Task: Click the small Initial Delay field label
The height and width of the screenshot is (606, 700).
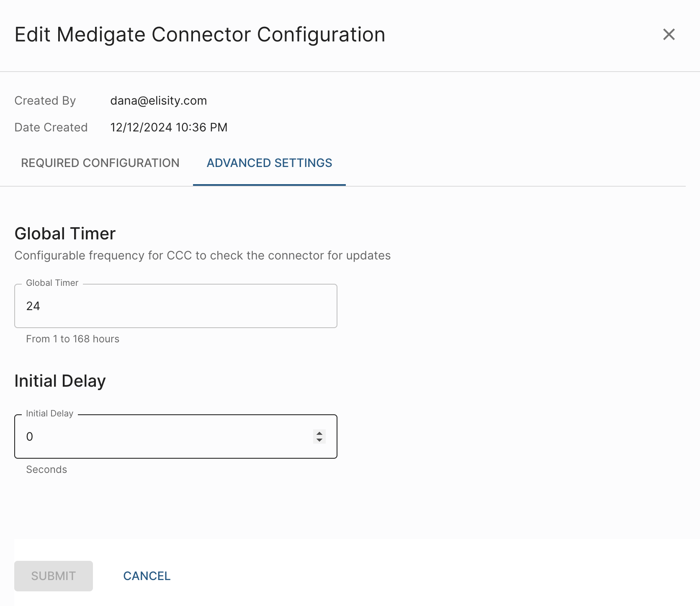Action: [x=49, y=413]
